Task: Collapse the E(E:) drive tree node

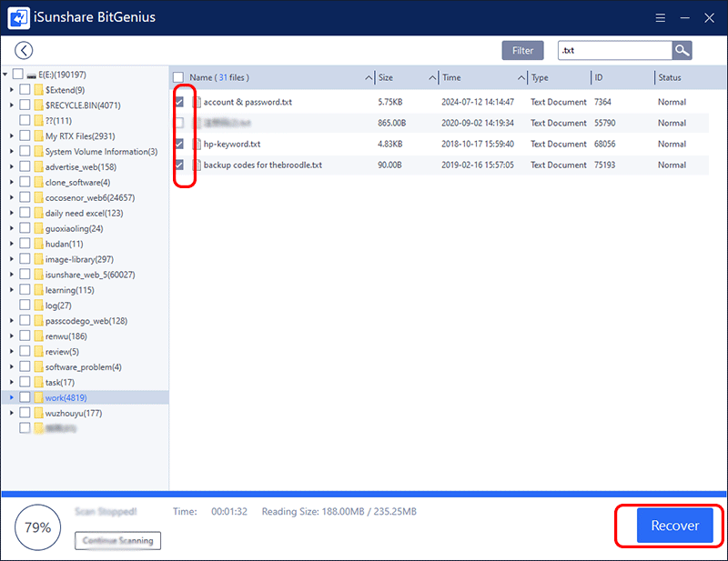Action: (5, 74)
